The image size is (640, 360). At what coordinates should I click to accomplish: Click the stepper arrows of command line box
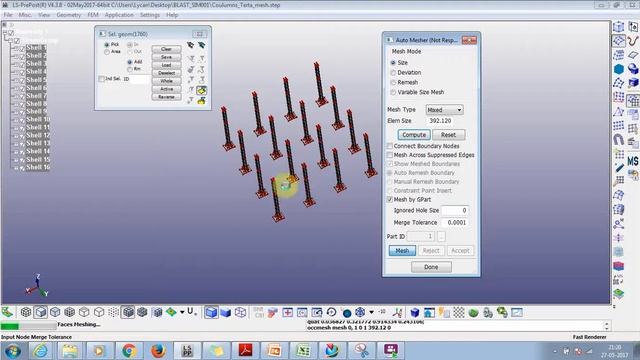click(x=607, y=326)
